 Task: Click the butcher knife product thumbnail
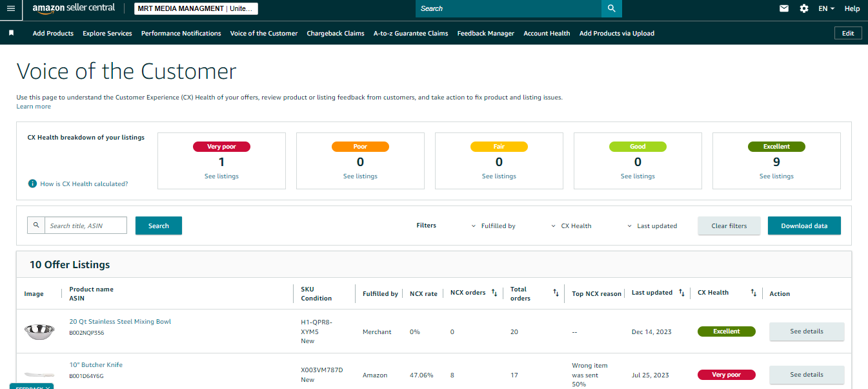tap(39, 374)
